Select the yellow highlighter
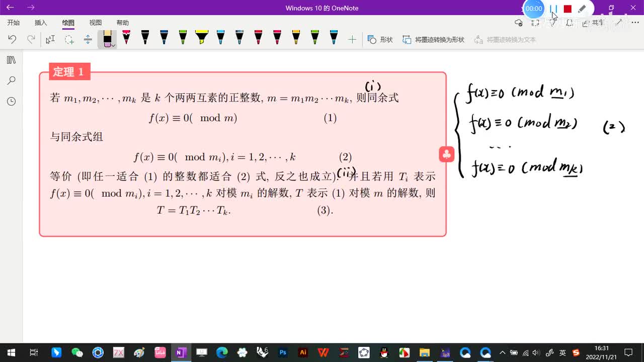Viewport: 644px width, 362px height. click(202, 37)
